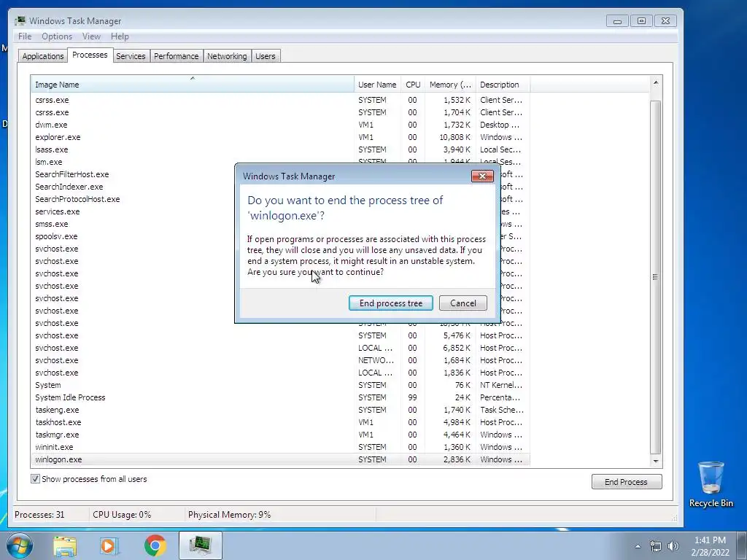
Task: Sort by the Description column header
Action: coord(503,85)
